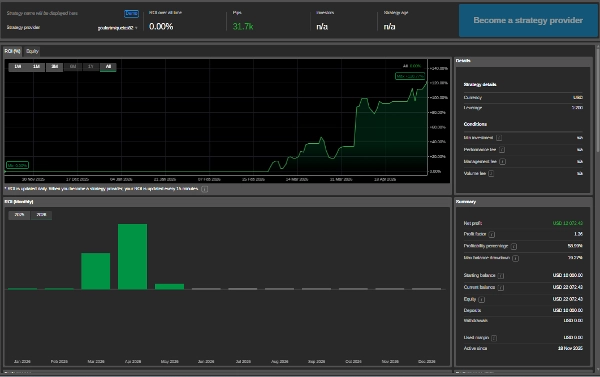Click the Leverage value in Details
This screenshot has width=600, height=377.
tap(577, 108)
